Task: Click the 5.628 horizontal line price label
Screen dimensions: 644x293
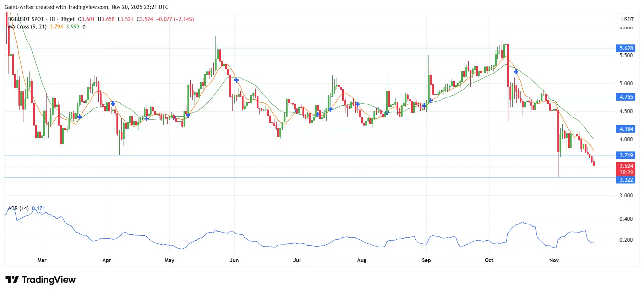Action: tap(626, 48)
